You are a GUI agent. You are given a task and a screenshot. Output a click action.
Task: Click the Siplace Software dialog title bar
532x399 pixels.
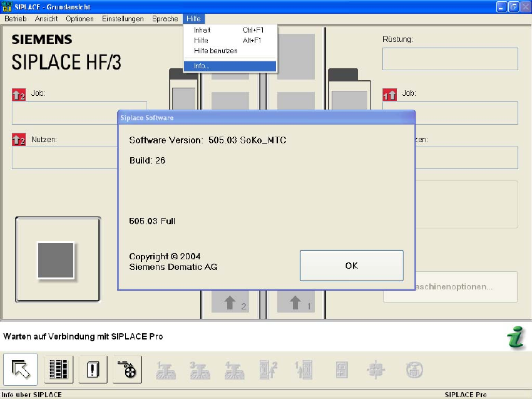click(267, 118)
